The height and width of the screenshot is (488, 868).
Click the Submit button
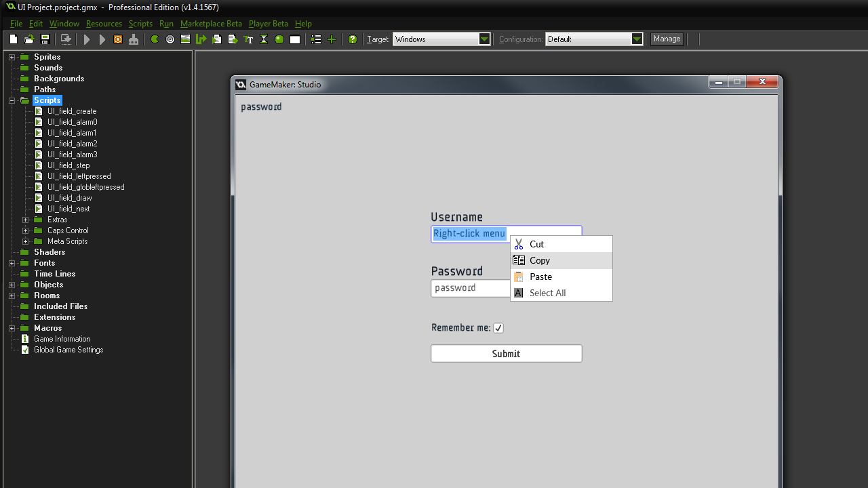click(507, 354)
